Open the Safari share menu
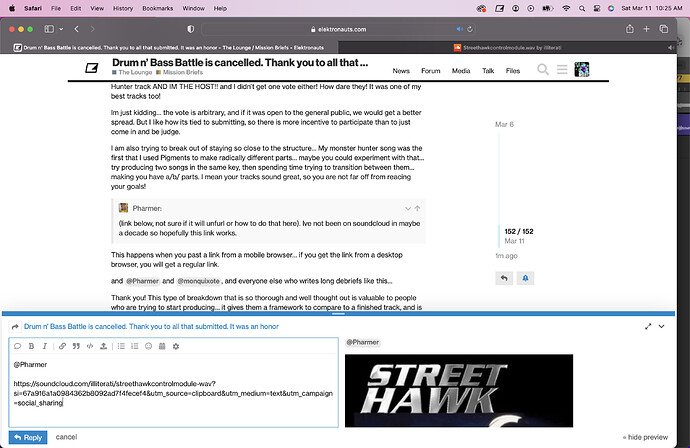Image resolution: width=690 pixels, height=448 pixels. pos(630,29)
